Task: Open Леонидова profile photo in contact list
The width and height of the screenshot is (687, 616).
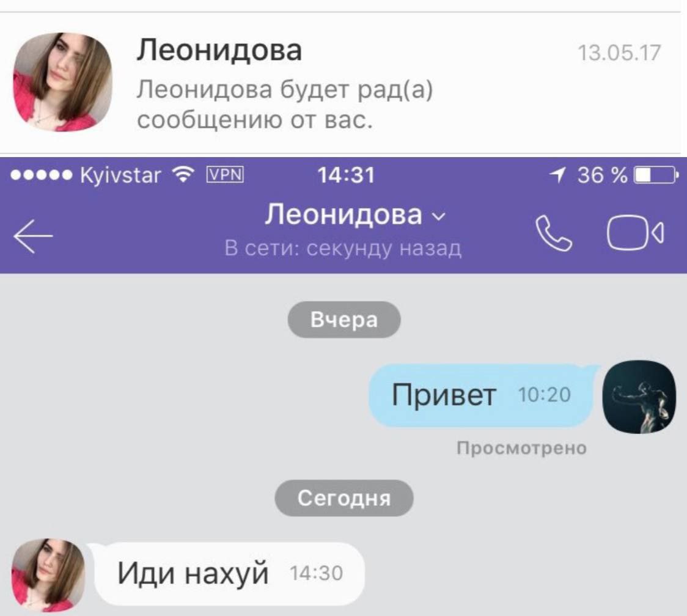Action: pyautogui.click(x=63, y=82)
